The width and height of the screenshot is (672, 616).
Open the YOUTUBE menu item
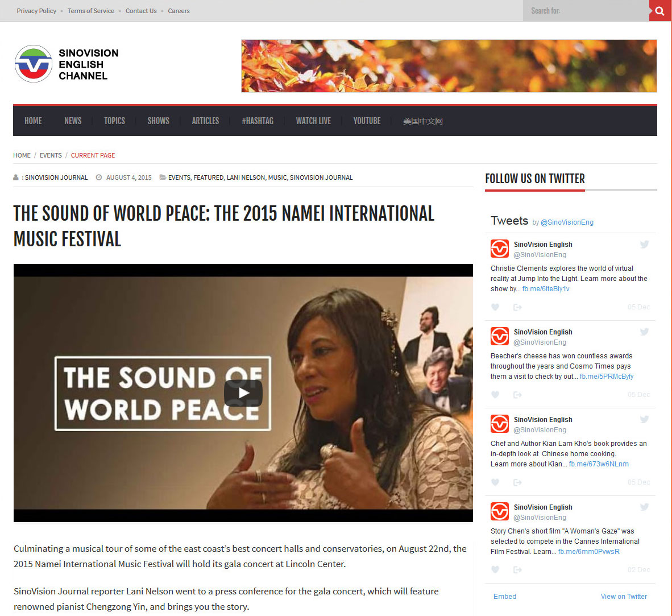pos(367,121)
